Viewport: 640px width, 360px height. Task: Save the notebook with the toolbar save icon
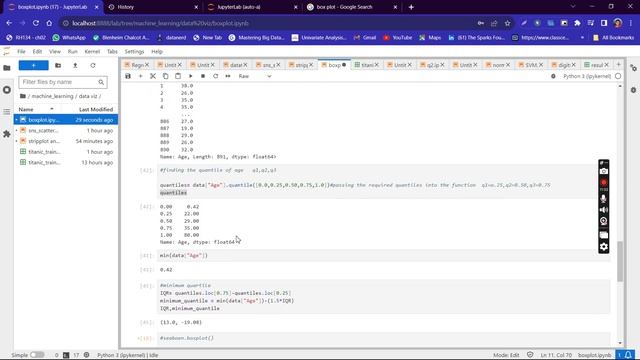click(x=128, y=76)
